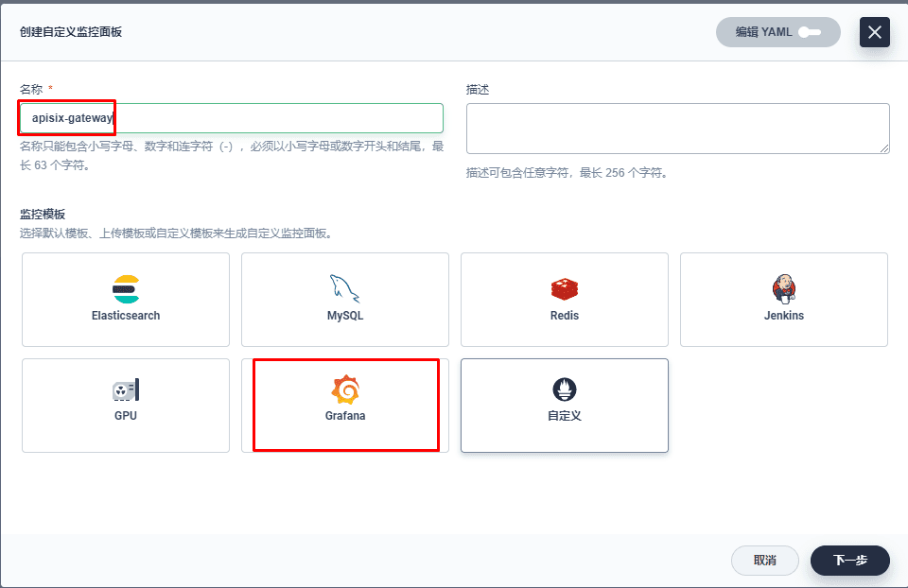Viewport: 908px width, 588px height.
Task: Click into the 描述 description textarea
Action: point(678,129)
